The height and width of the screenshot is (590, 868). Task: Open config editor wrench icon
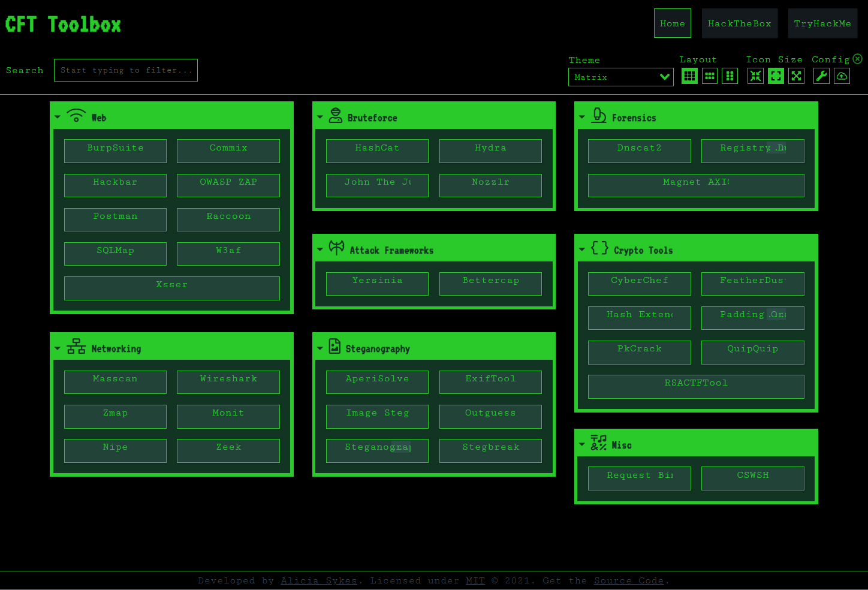click(821, 76)
